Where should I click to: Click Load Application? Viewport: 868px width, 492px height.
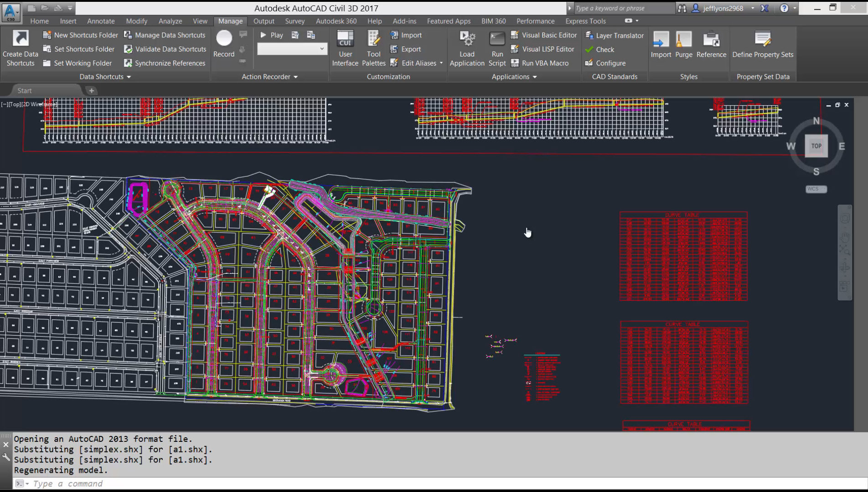point(467,48)
